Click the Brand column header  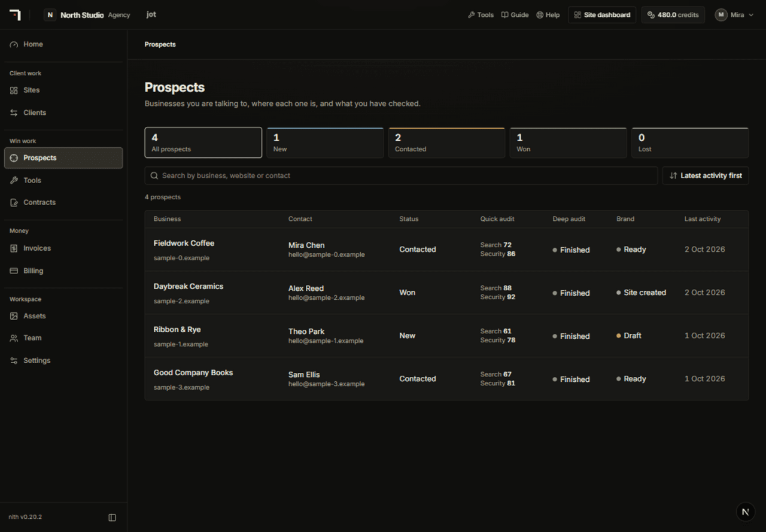tap(625, 219)
